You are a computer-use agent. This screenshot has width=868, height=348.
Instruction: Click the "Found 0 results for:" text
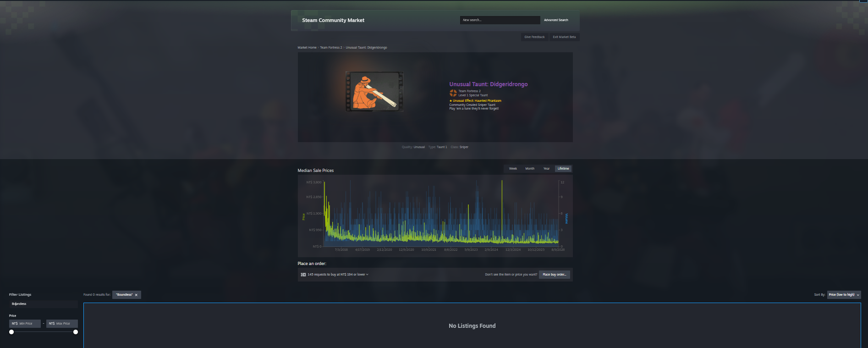97,295
